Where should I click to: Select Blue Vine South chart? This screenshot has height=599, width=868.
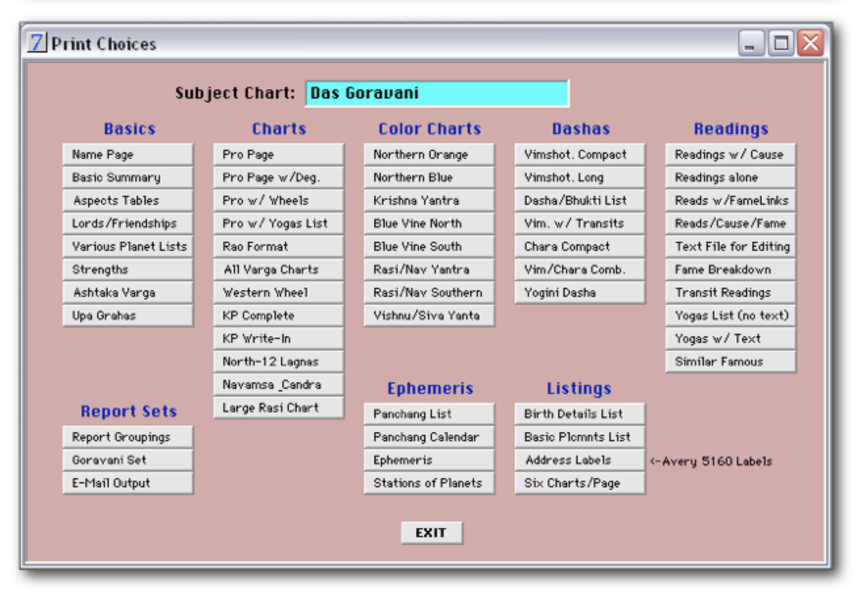429,246
